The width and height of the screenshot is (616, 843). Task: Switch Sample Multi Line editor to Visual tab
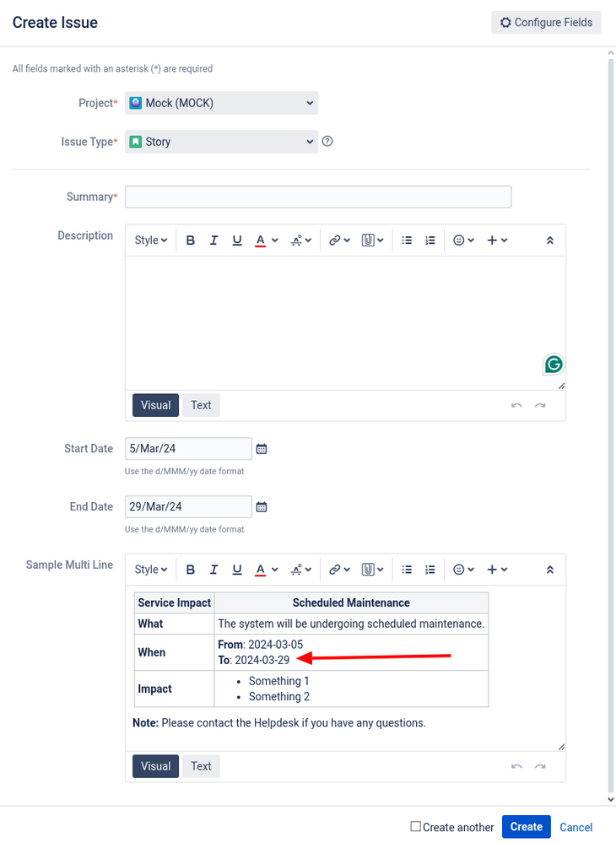click(156, 767)
